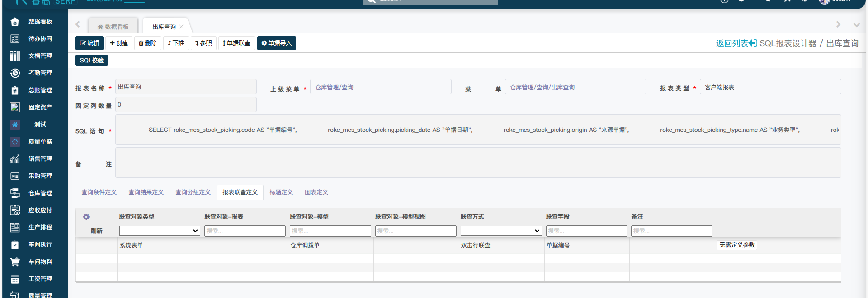868x298 pixels.
Task: Click the 联查字段 search input field
Action: 586,231
